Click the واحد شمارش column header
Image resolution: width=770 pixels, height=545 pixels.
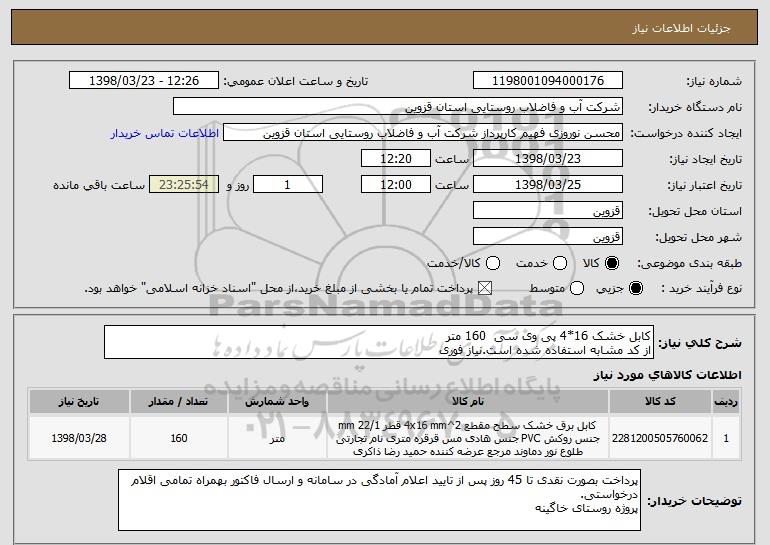click(x=277, y=402)
